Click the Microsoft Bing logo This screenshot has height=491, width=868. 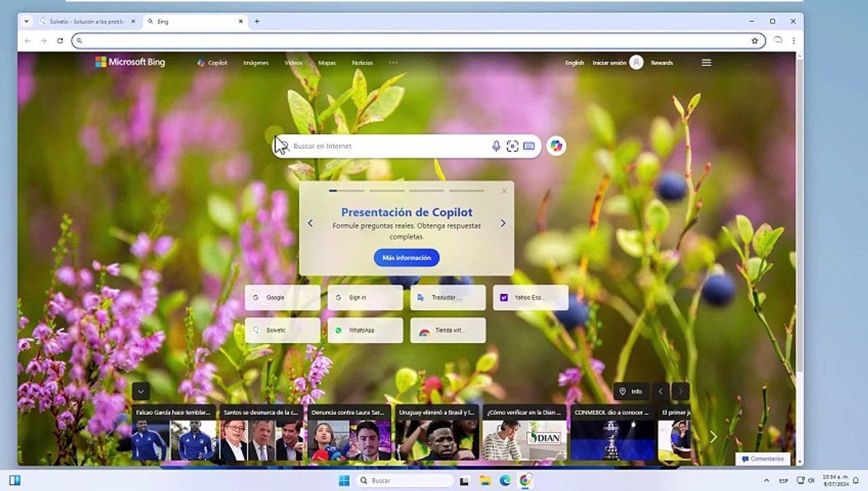coord(130,62)
